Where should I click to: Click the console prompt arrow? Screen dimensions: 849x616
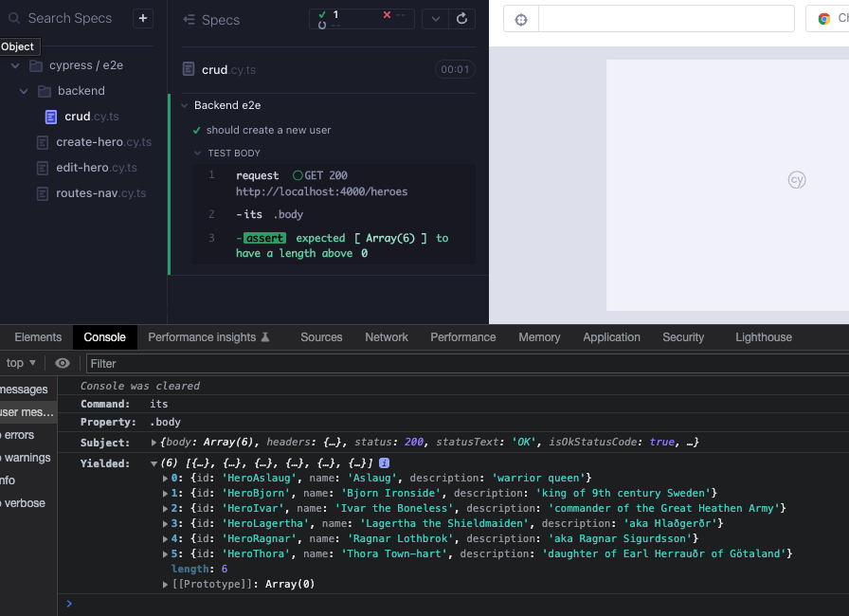[69, 604]
